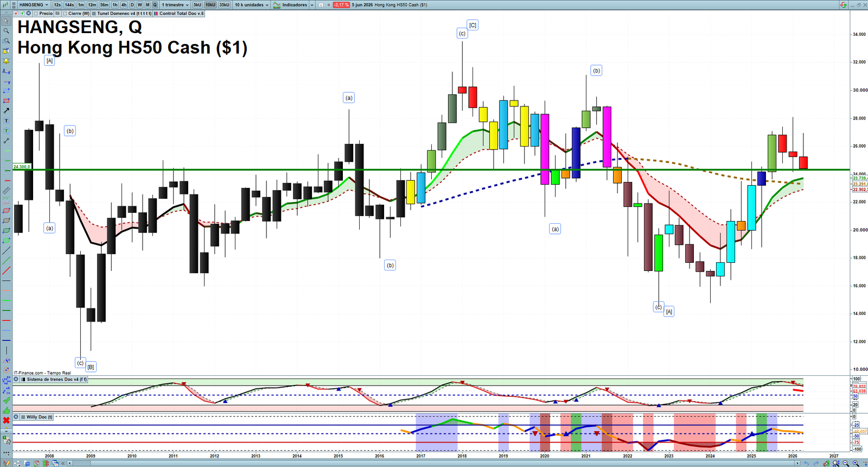Click the chart style candlestick icon
This screenshot has width=868, height=467.
click(7, 5)
